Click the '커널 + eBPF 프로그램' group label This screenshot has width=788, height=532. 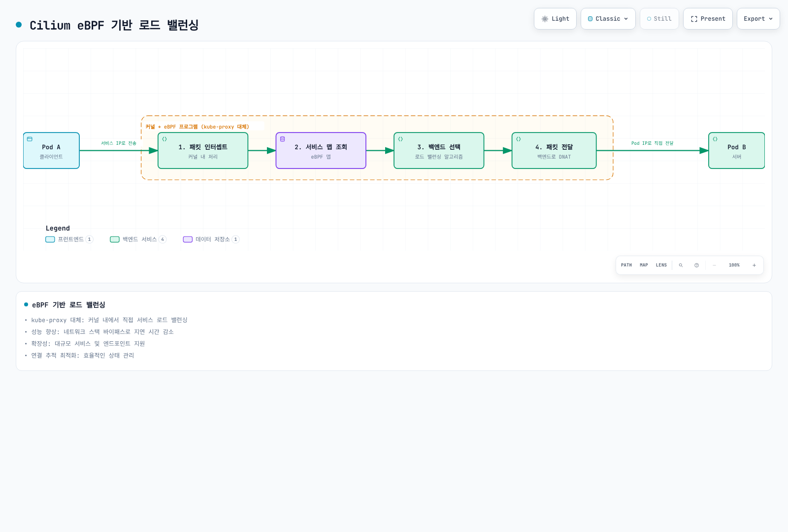[x=197, y=127]
